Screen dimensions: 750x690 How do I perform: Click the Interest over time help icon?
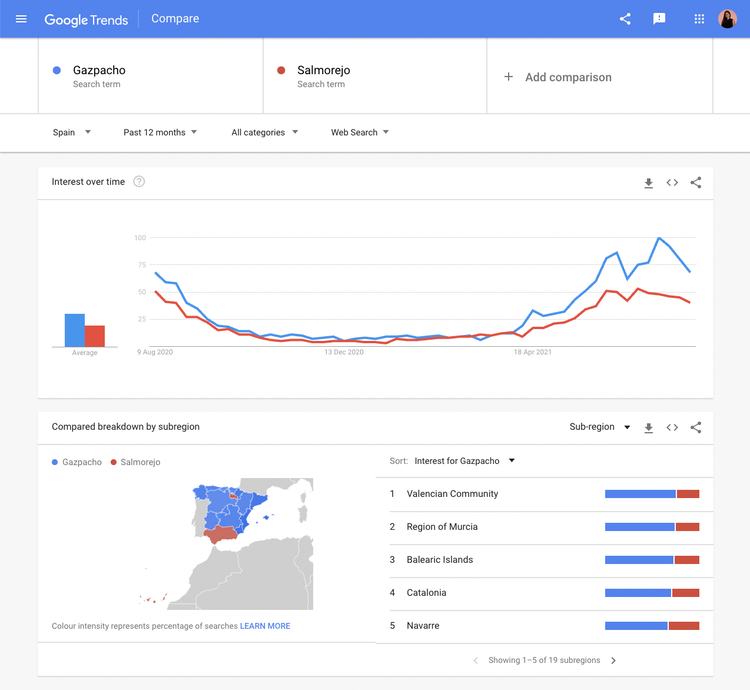tap(139, 182)
